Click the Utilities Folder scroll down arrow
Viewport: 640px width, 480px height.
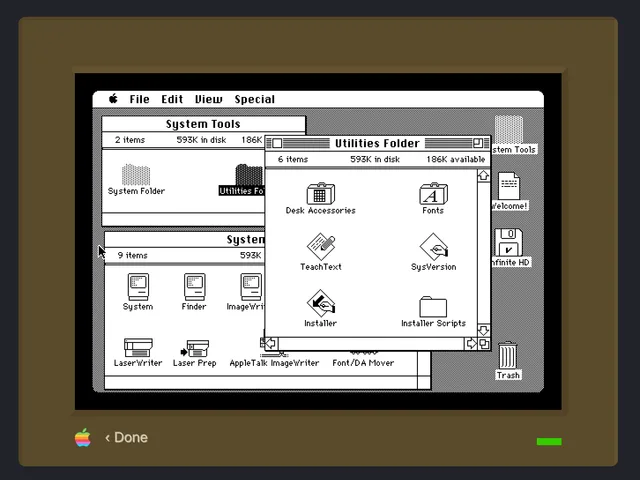click(484, 330)
